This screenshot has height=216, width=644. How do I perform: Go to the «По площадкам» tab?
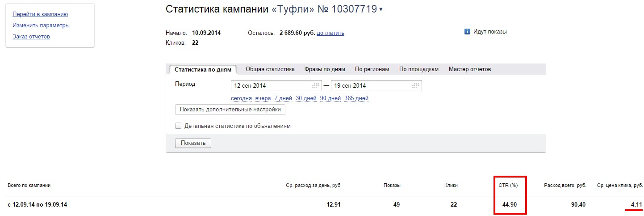coord(418,69)
